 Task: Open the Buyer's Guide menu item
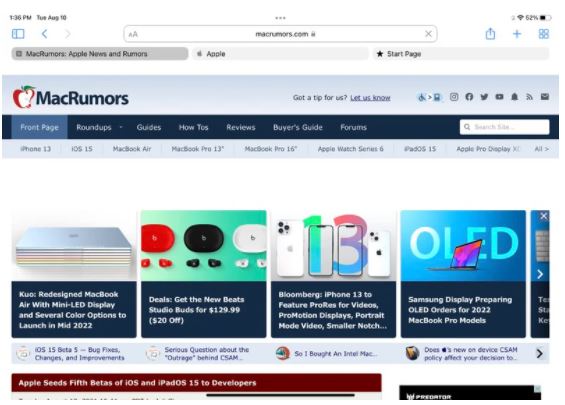pos(298,127)
